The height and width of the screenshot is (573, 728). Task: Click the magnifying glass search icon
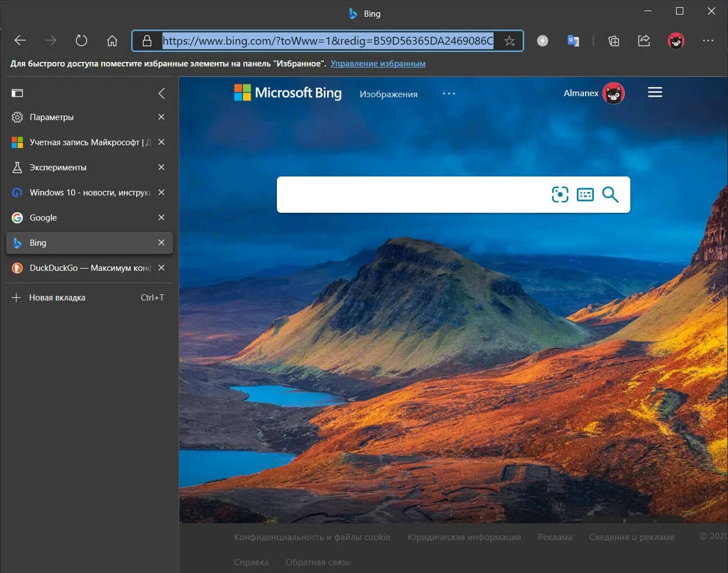[x=610, y=194]
